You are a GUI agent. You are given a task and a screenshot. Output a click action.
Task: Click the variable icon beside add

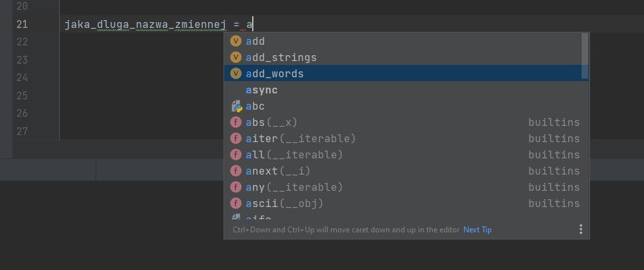(235, 41)
